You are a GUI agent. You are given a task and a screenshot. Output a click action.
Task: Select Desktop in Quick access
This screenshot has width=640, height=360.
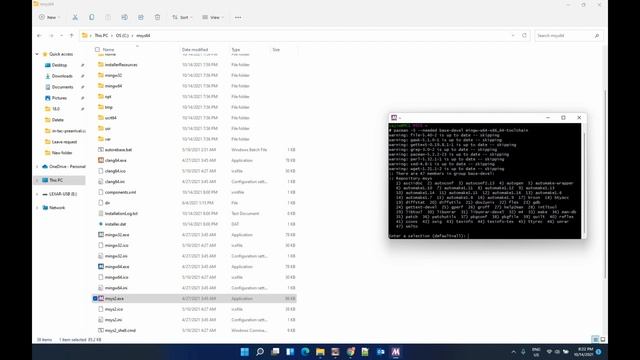click(59, 65)
